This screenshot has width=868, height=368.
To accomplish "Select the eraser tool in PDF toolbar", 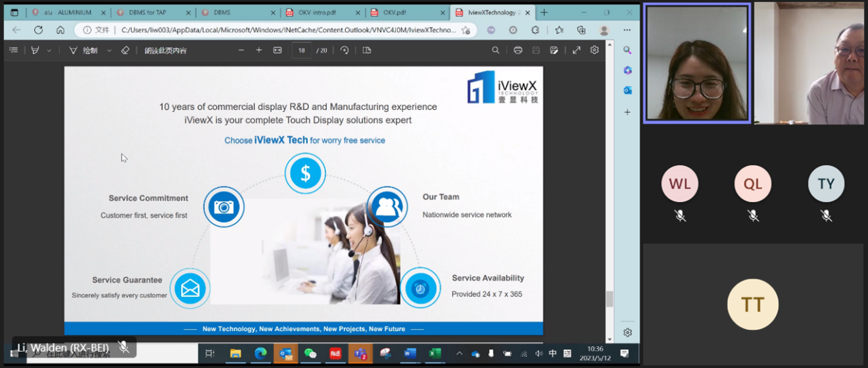I will coord(125,50).
